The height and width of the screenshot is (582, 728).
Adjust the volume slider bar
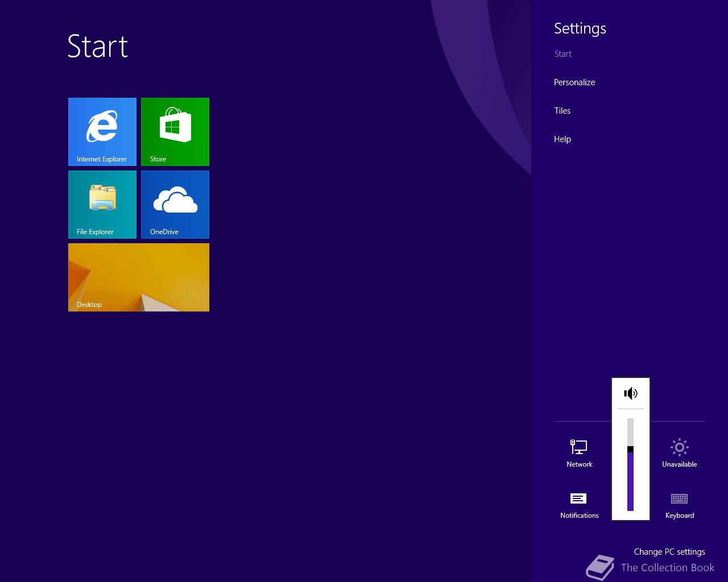coord(630,464)
